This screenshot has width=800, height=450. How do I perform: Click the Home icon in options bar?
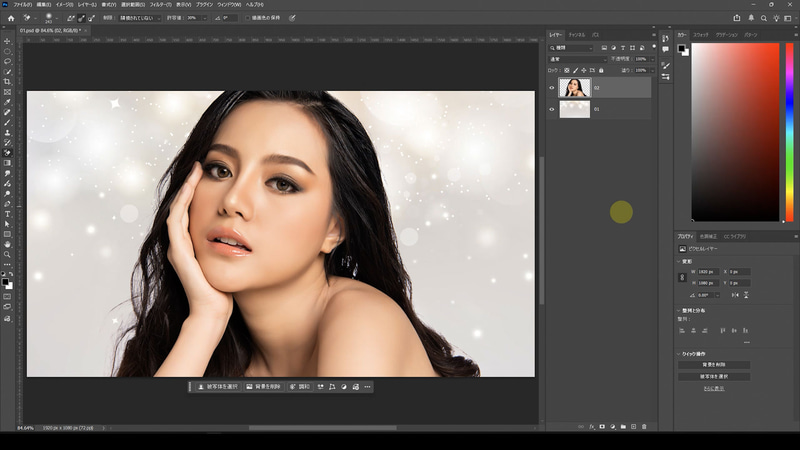[x=11, y=18]
